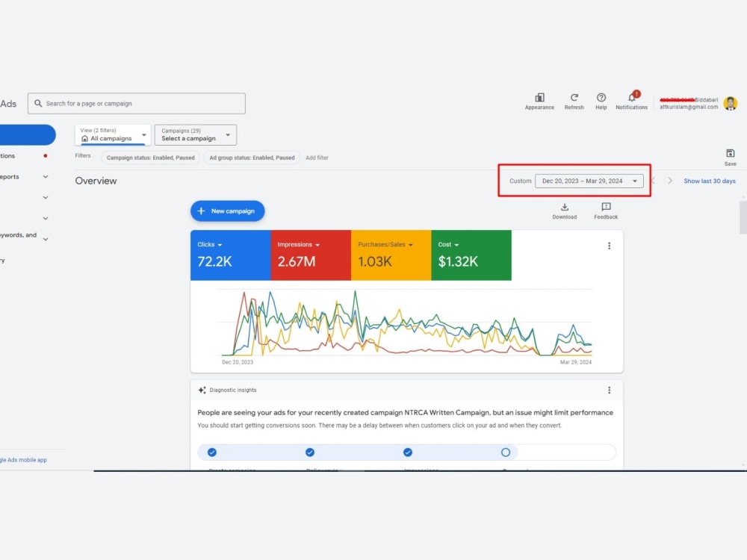The width and height of the screenshot is (747, 560).
Task: Click the account email address text
Action: [689, 107]
